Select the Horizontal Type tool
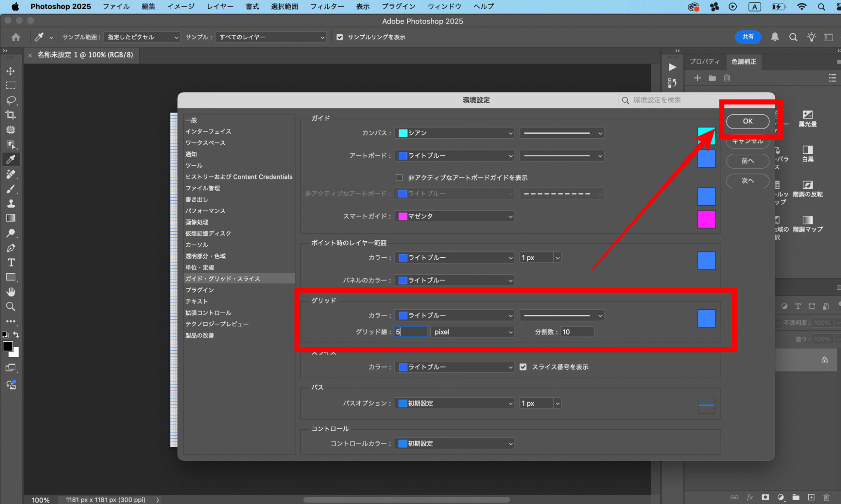Screen dimensions: 841x504 [11, 262]
